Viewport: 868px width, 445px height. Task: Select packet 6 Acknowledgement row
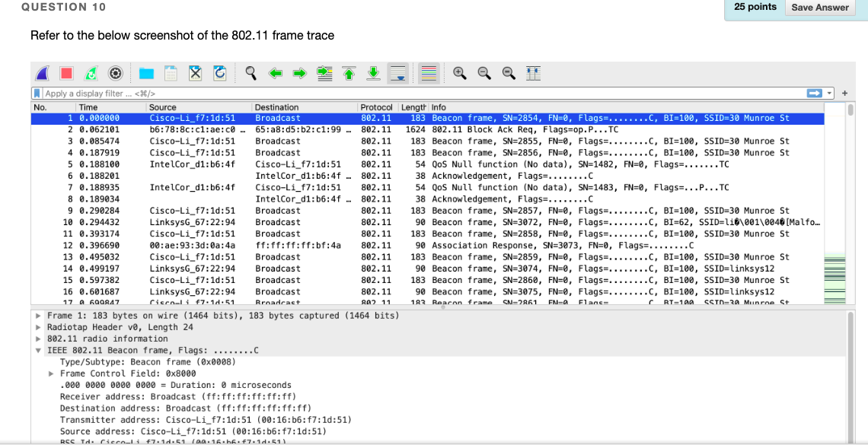428,176
